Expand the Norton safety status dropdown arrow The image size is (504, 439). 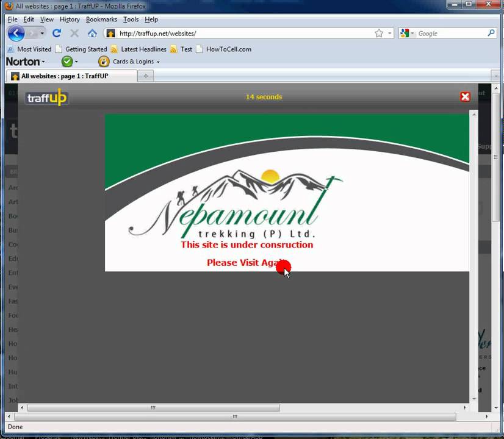click(76, 62)
